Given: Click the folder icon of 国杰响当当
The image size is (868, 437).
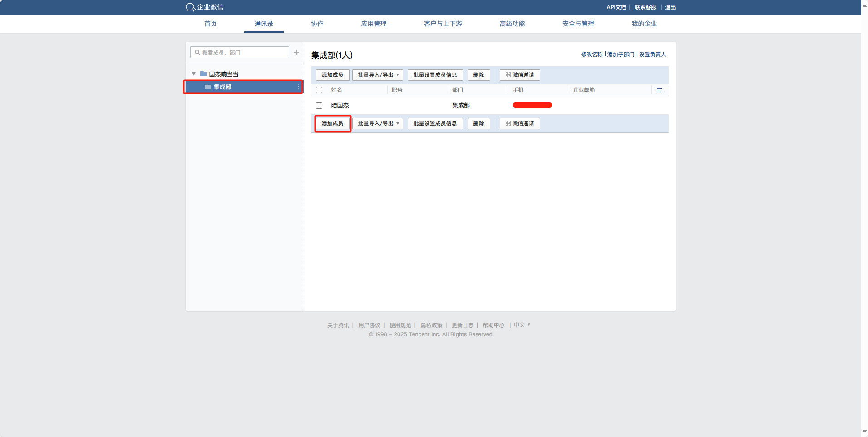Looking at the screenshot, I should point(203,74).
